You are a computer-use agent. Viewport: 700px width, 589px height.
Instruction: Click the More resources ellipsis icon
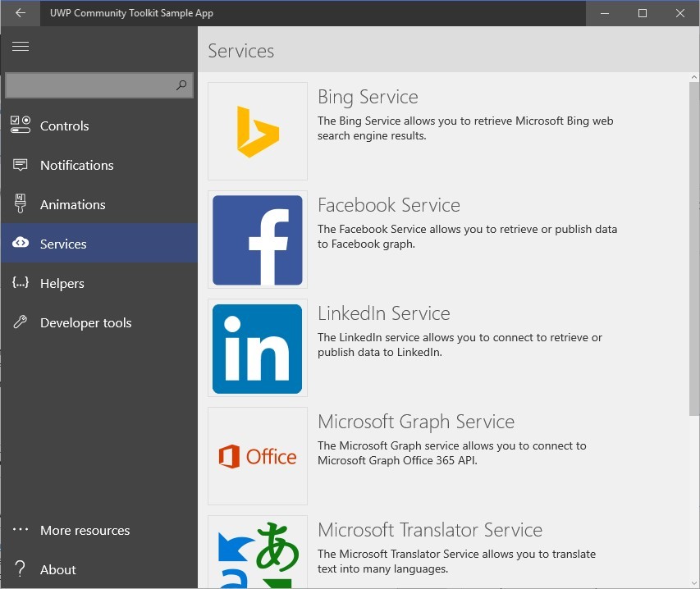[21, 530]
